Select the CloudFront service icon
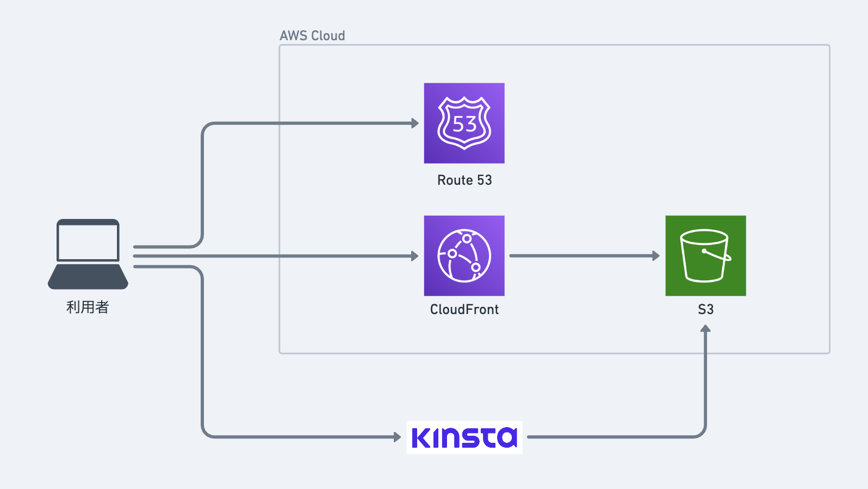The width and height of the screenshot is (868, 489). 464,255
